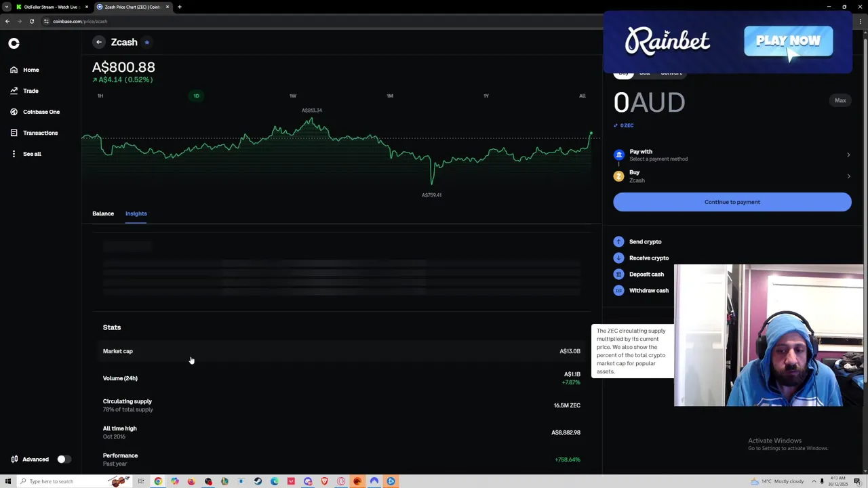Open the Buy Zcash asset selector
868x488 pixels.
point(732,176)
